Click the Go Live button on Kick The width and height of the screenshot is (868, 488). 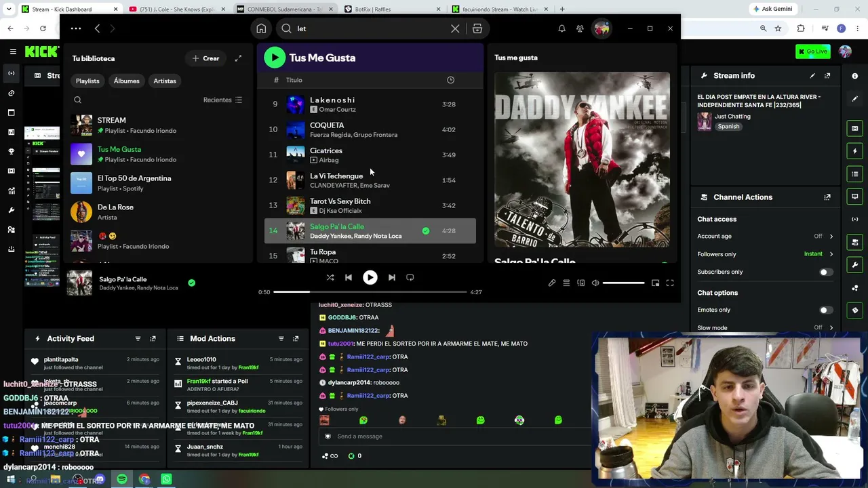click(x=813, y=52)
